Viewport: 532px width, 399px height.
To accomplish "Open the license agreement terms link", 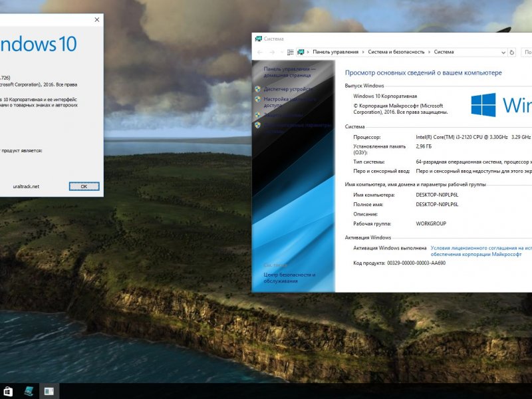I will pyautogui.click(x=481, y=251).
